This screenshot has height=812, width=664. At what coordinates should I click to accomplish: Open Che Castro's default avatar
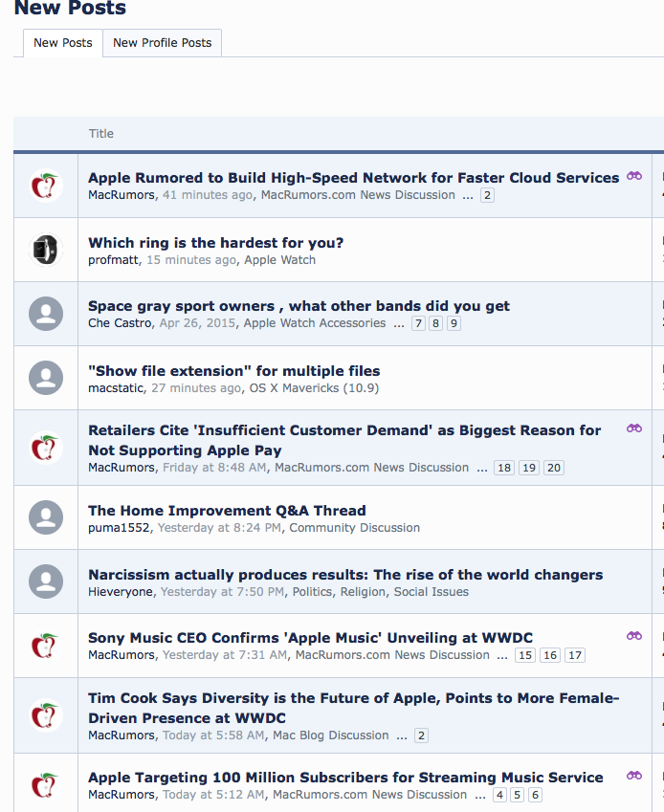[46, 314]
